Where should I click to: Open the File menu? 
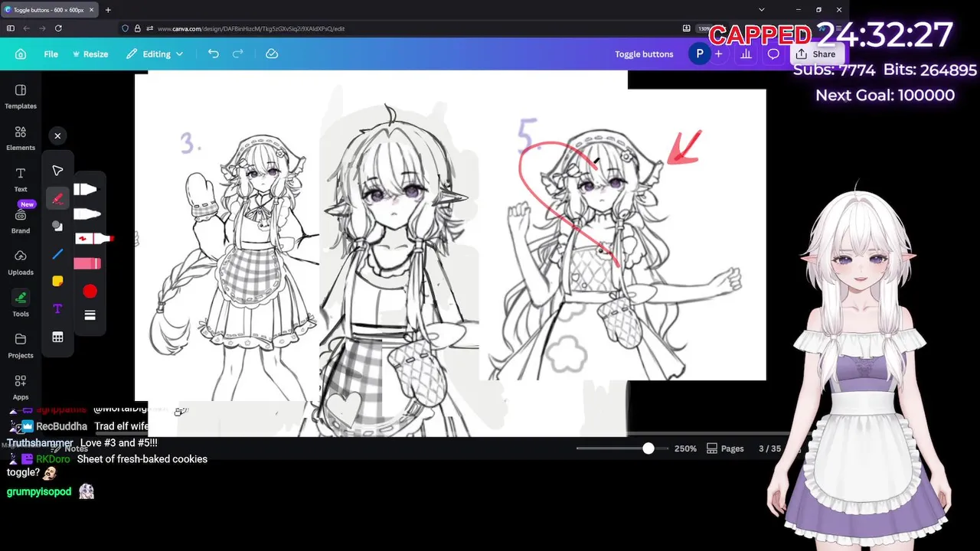point(51,54)
